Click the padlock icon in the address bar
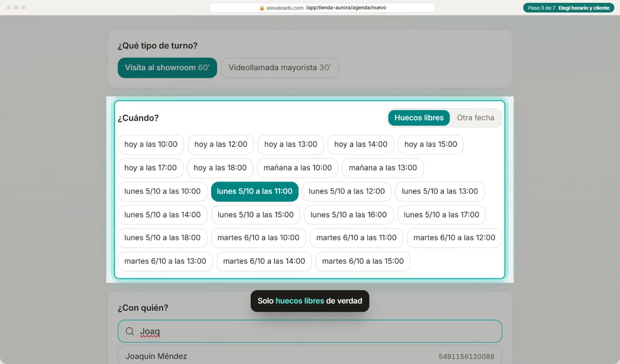The width and height of the screenshot is (620, 364). [x=262, y=8]
